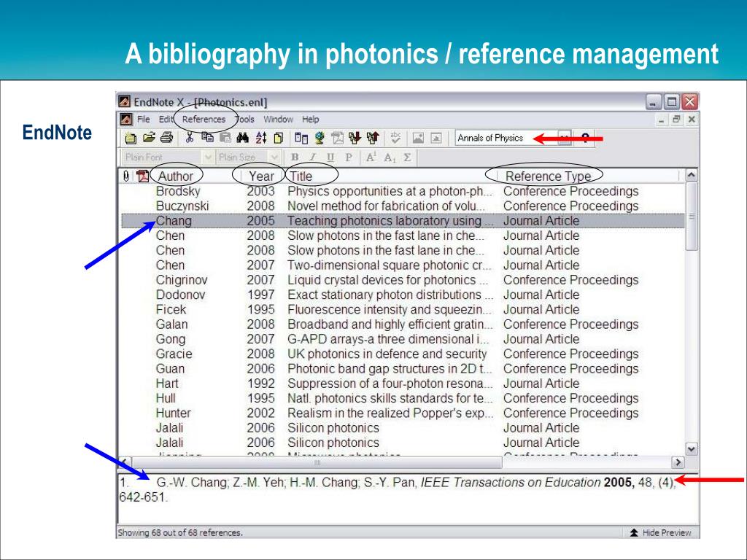The height and width of the screenshot is (560, 747).
Task: Sort references by the Author column header
Action: point(176,176)
